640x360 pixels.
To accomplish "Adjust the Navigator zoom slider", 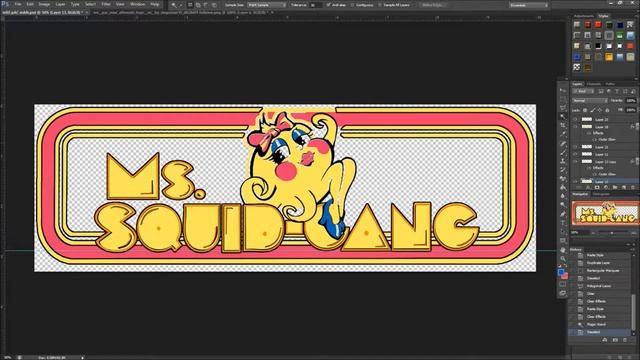I will [x=612, y=233].
